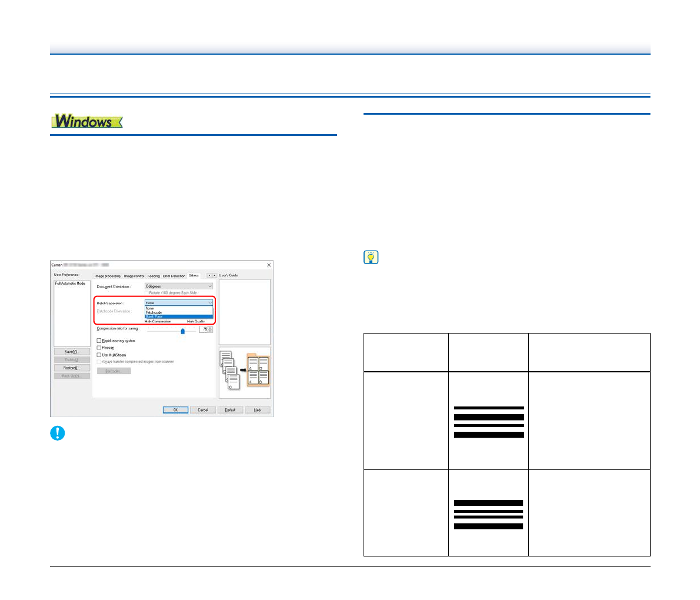Click the Restore button
This screenshot has height=600, width=700.
tap(72, 368)
